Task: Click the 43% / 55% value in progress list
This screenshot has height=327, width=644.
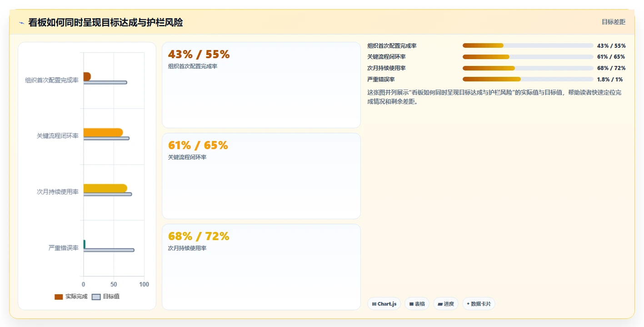Action: pyautogui.click(x=611, y=46)
